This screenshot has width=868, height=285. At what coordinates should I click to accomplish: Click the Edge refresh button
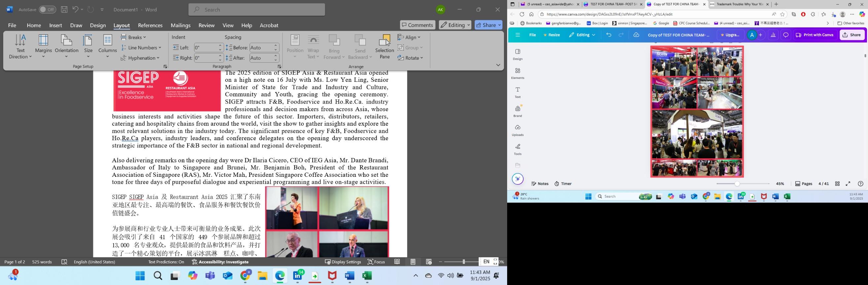(x=522, y=14)
